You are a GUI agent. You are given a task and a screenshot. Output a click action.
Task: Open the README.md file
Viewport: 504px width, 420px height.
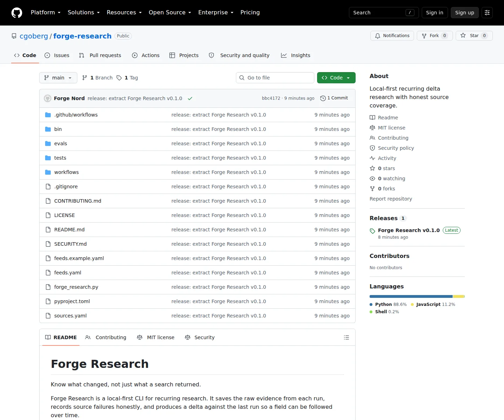[69, 230]
